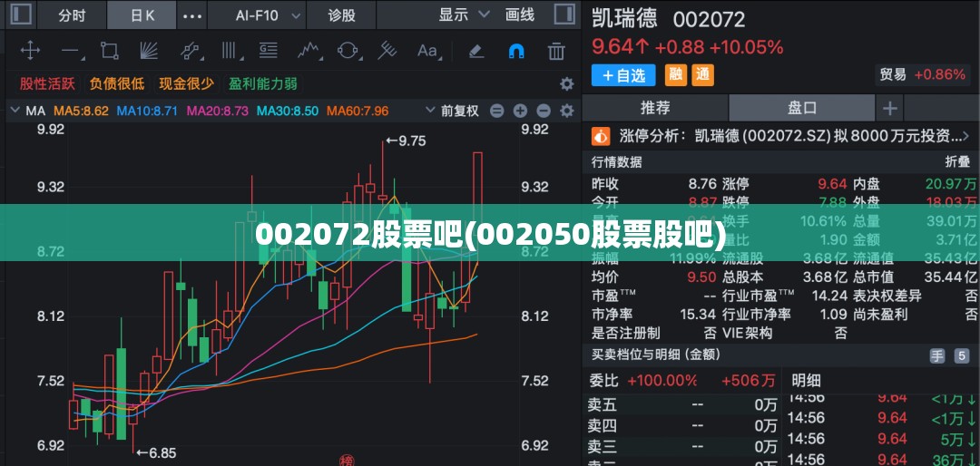980x466 pixels.
Task: Click the 现金很少 tag
Action: pyautogui.click(x=186, y=83)
